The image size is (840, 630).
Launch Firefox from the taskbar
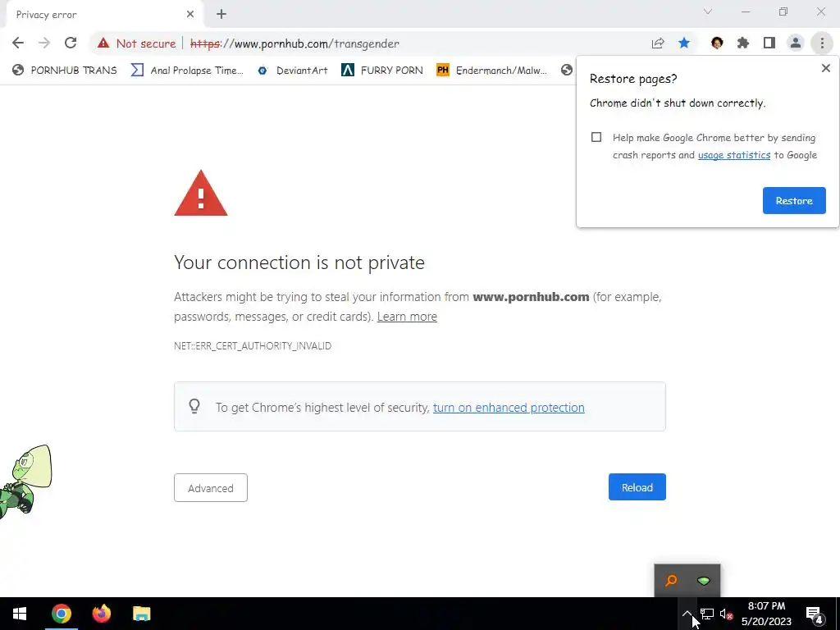coord(101,614)
